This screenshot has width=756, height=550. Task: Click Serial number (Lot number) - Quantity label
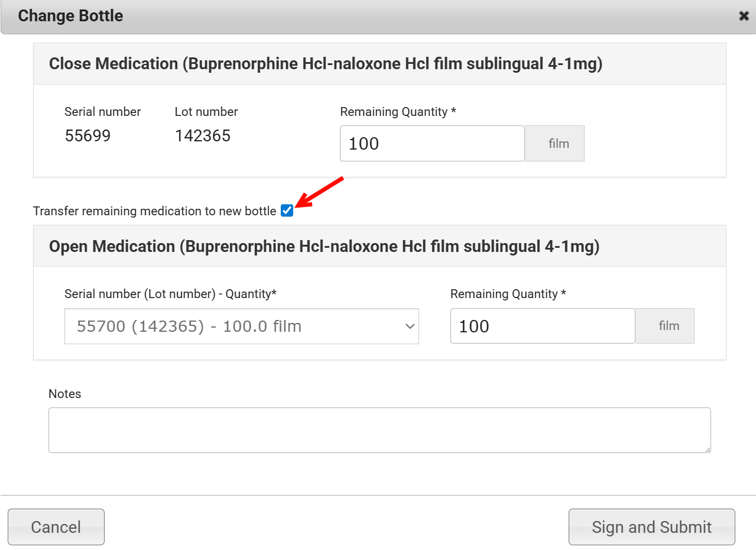170,294
